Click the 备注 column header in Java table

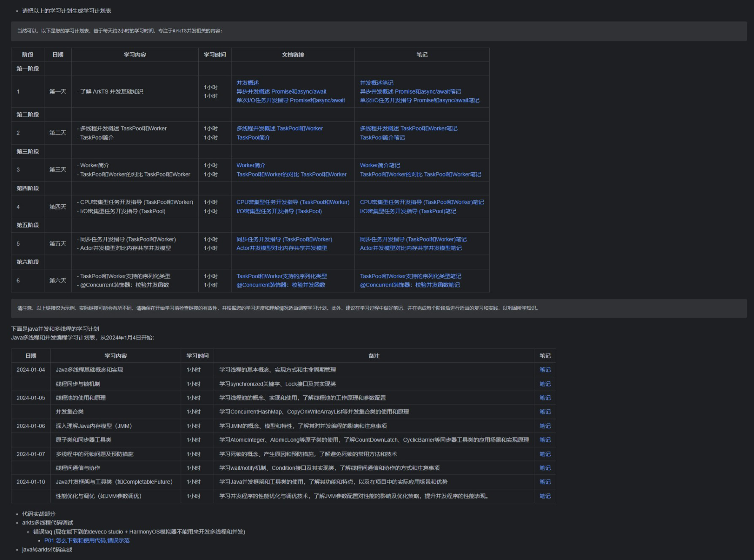(x=374, y=356)
